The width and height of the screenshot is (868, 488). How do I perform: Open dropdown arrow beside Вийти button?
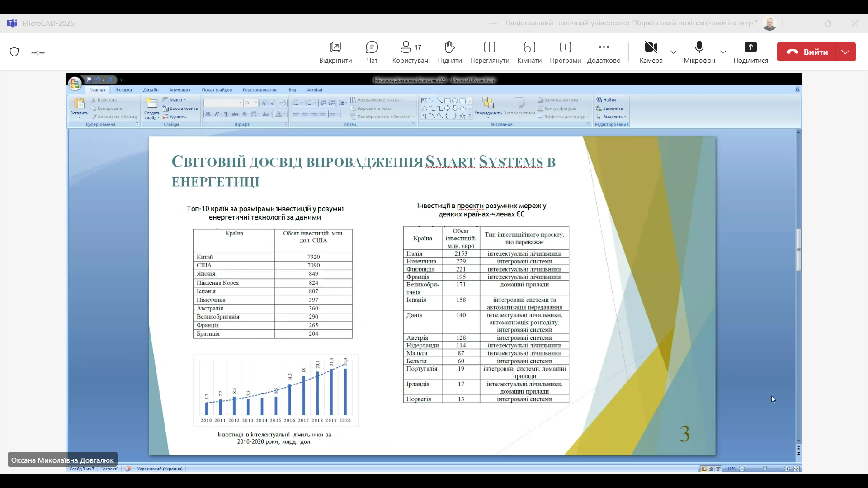(845, 52)
